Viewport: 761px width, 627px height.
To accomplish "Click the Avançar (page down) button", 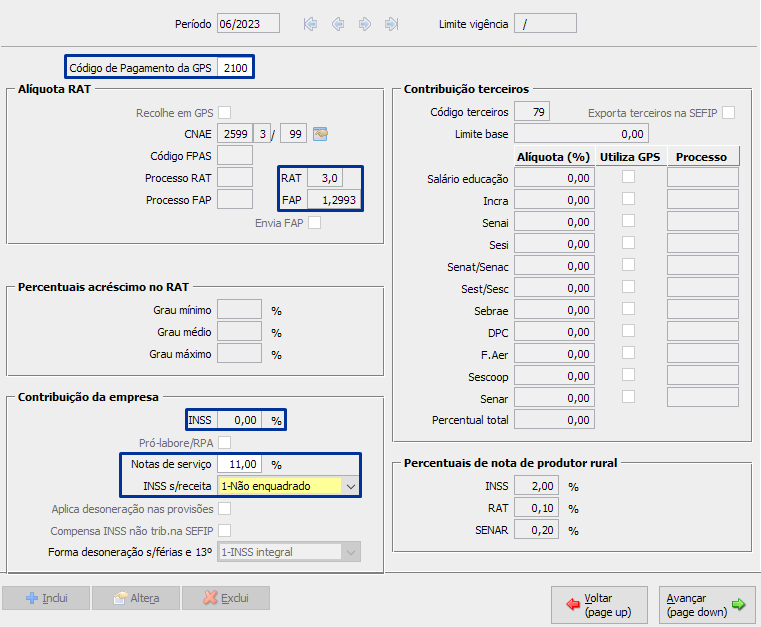I will pyautogui.click(x=707, y=604).
